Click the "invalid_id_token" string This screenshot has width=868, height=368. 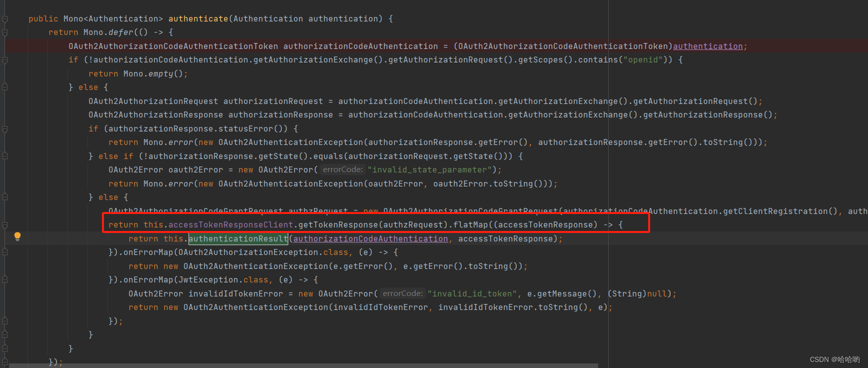click(473, 294)
